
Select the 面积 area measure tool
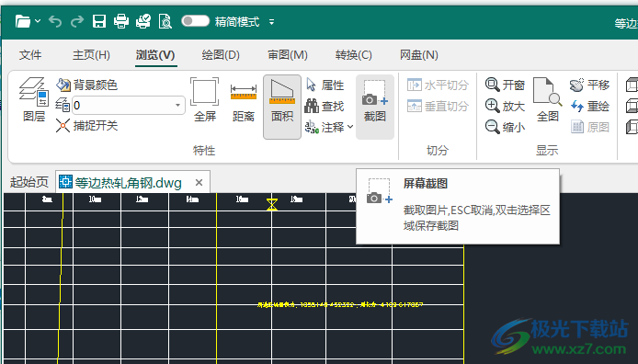coord(282,107)
